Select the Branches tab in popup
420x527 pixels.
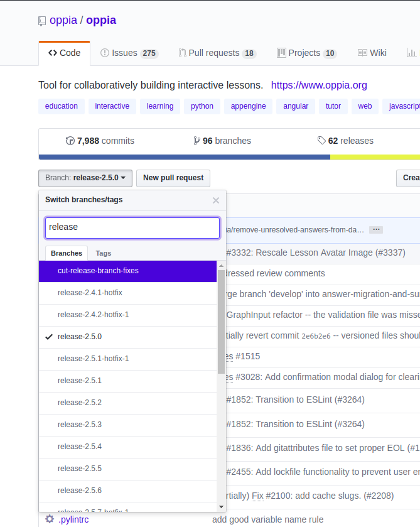tap(67, 253)
